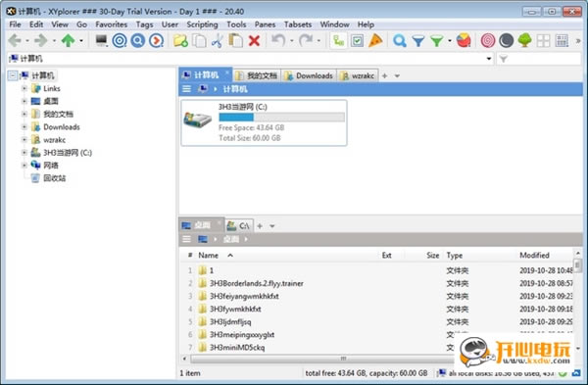Switch to the wzrakc tab

pyautogui.click(x=358, y=75)
